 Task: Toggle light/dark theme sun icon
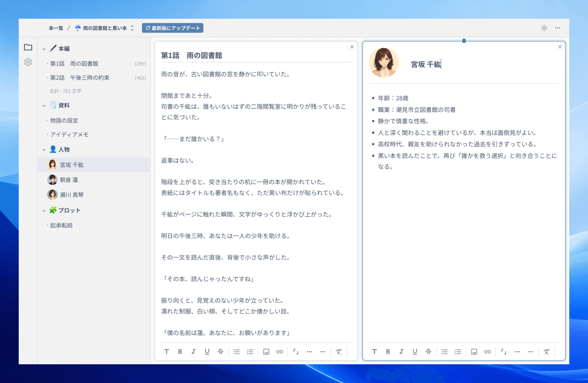(x=544, y=28)
